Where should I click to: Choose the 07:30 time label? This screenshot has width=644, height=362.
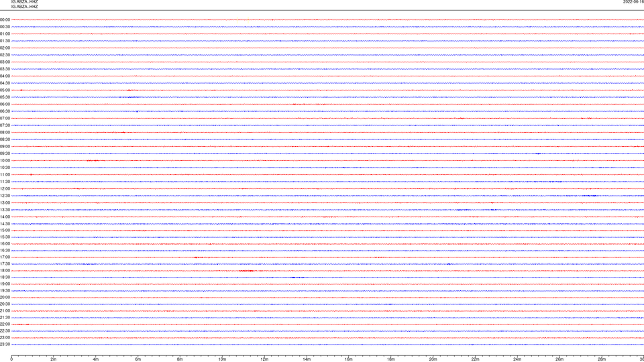click(x=5, y=125)
